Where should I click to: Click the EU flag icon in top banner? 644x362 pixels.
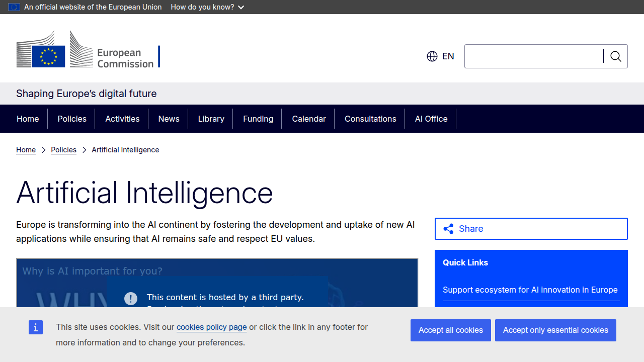(x=14, y=7)
